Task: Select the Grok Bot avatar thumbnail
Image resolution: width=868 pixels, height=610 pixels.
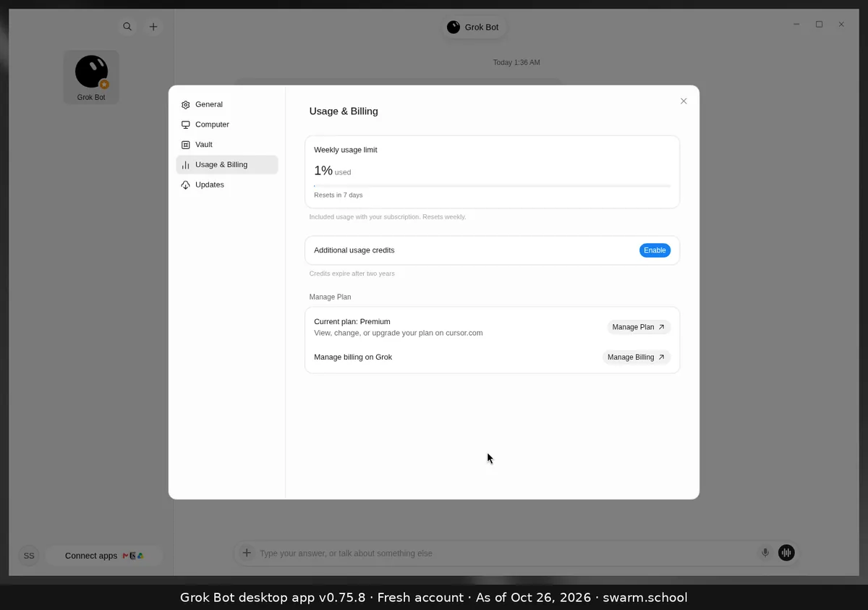Action: (x=91, y=77)
